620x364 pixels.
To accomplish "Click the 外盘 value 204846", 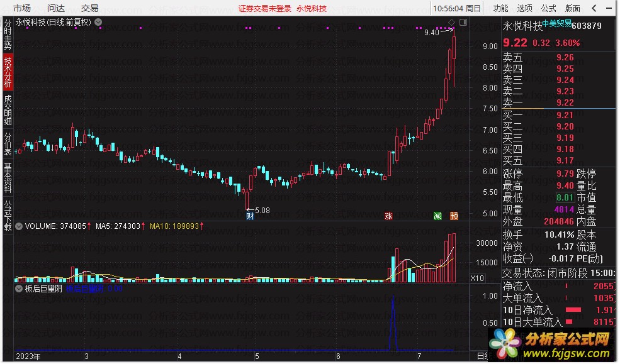I will pos(559,222).
